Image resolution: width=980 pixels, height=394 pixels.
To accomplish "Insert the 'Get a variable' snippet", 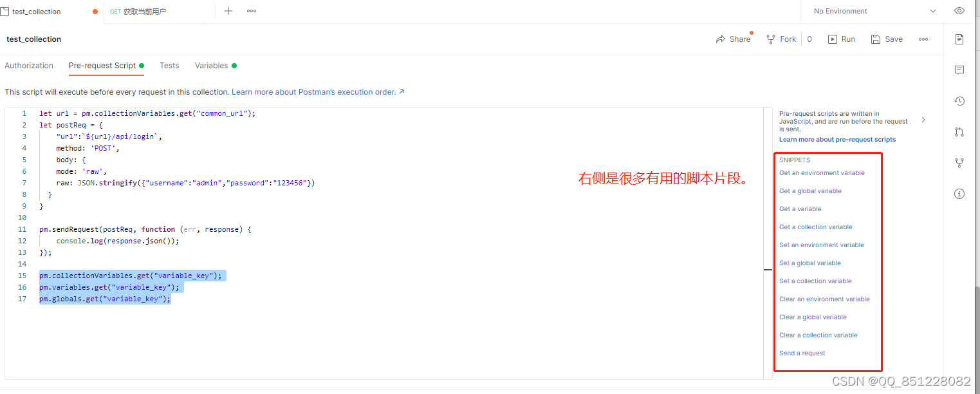I will (x=800, y=209).
